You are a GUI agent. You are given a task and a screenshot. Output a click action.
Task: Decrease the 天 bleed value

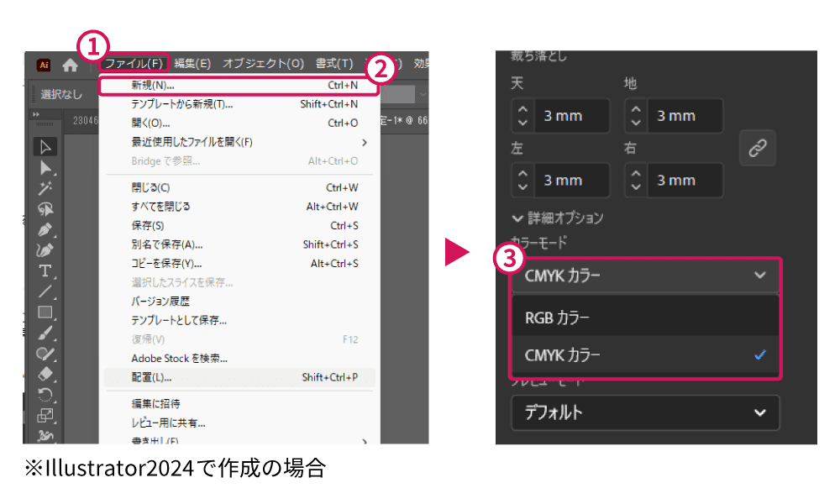pos(522,123)
